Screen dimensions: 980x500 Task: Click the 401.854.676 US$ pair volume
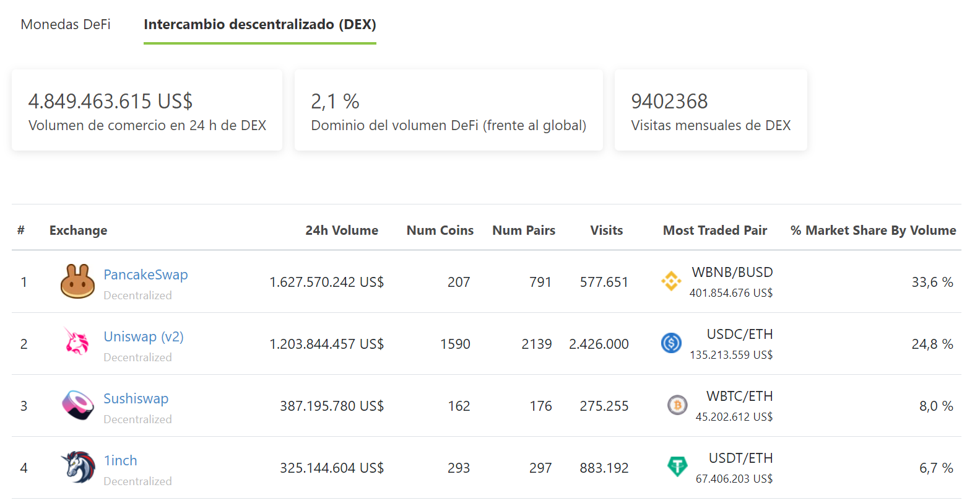731,293
